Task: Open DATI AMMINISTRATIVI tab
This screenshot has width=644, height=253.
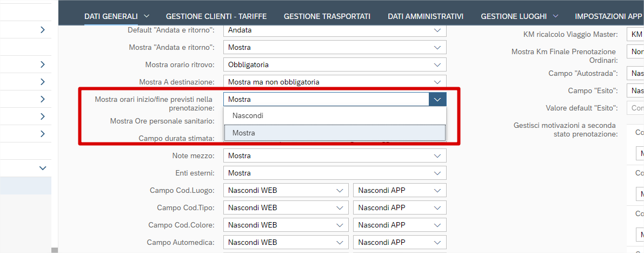Action: [425, 16]
